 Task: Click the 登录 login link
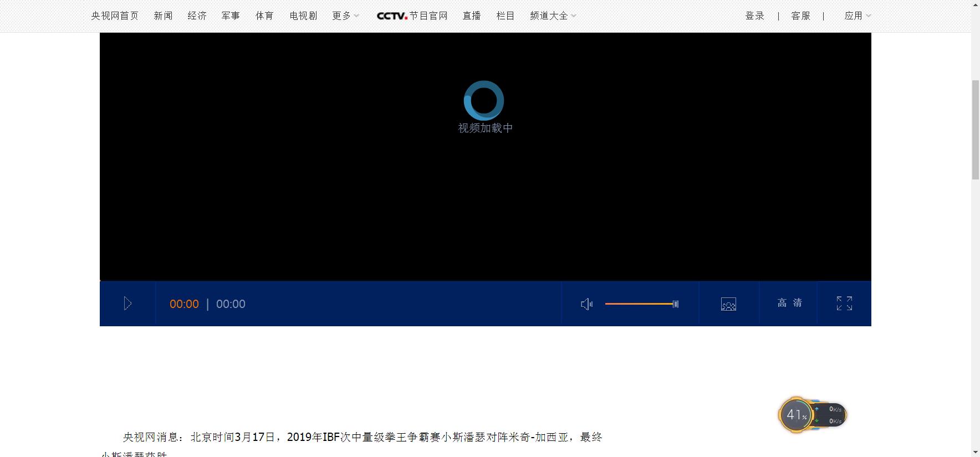754,16
